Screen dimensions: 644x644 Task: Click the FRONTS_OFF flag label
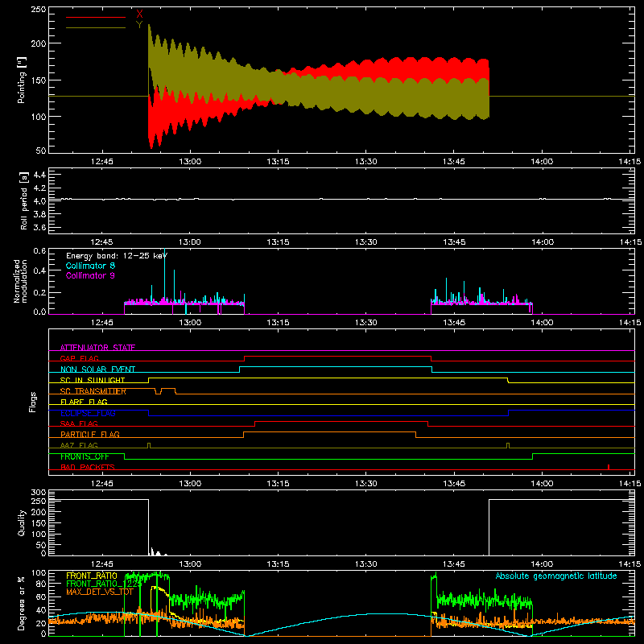tap(85, 456)
